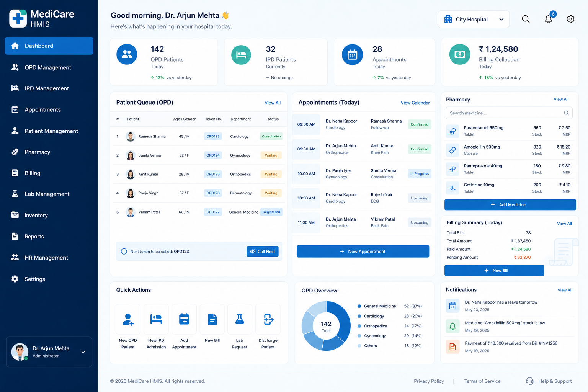Navigate to Lab Management in sidebar
This screenshot has width=588, height=392.
click(x=49, y=194)
